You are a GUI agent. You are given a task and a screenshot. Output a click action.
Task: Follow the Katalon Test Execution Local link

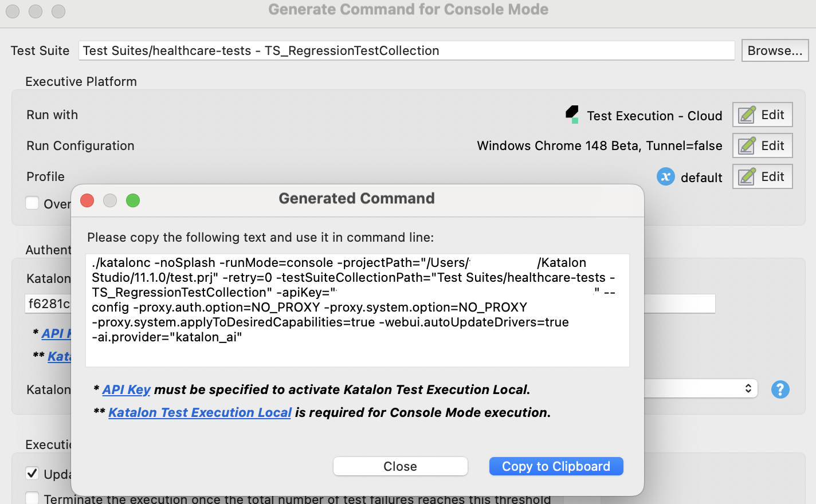(199, 412)
